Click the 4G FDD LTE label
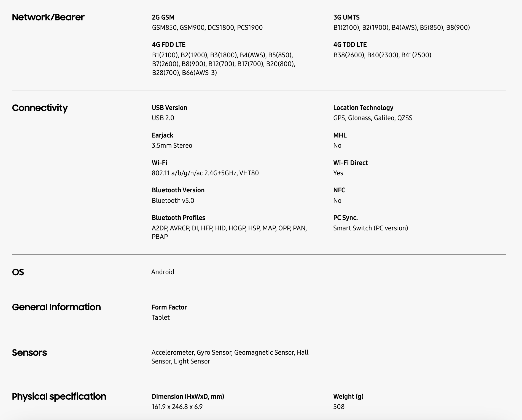522x420 pixels. click(x=169, y=45)
